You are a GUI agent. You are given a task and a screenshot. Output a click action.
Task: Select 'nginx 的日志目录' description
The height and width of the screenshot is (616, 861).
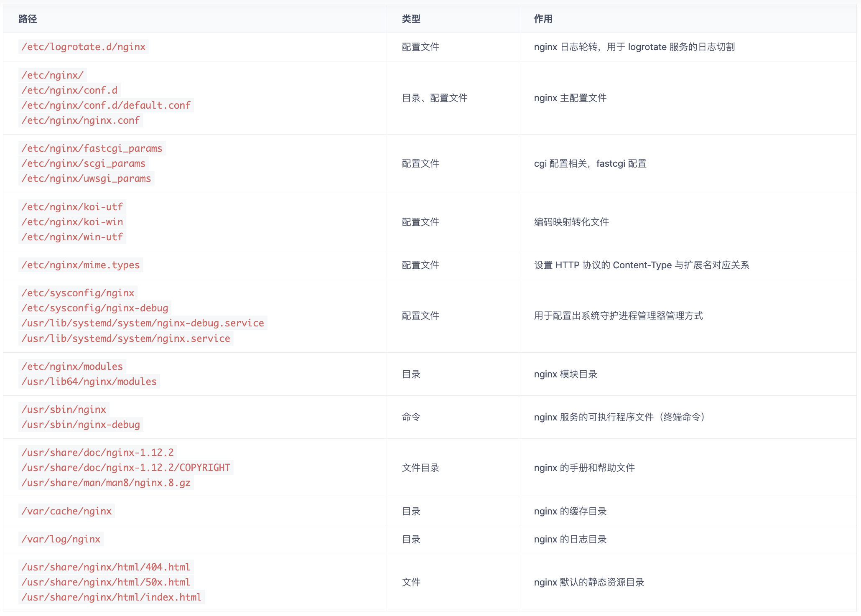click(x=570, y=539)
